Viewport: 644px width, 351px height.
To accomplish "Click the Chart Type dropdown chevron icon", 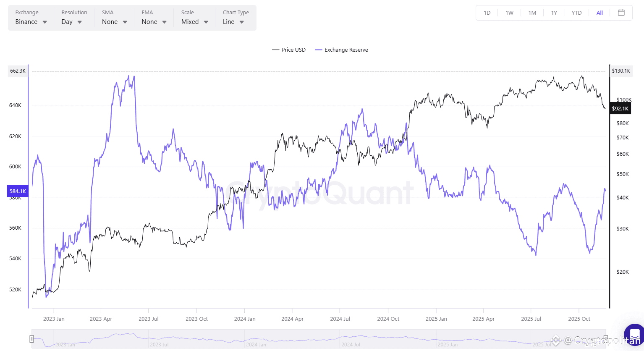I will 241,22.
